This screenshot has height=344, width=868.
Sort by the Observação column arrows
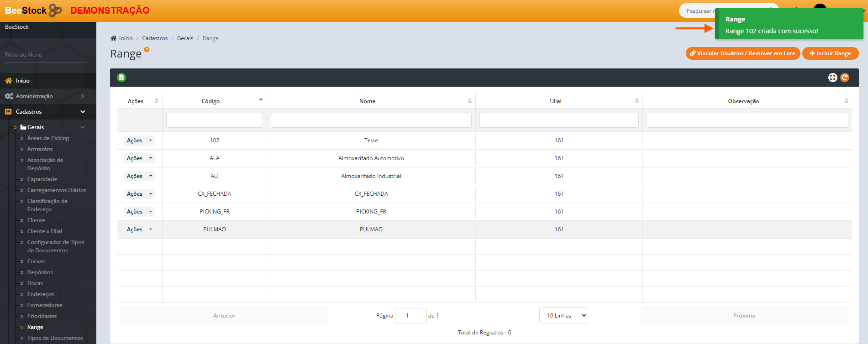846,101
